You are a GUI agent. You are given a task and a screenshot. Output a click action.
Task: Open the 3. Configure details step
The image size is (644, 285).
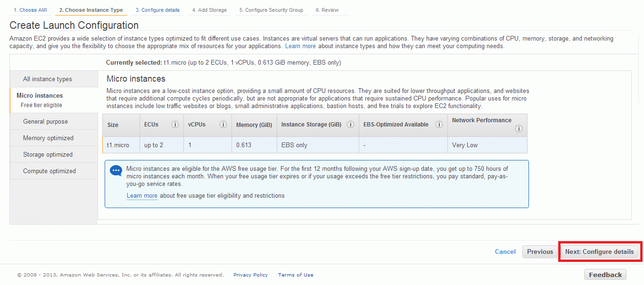tap(157, 10)
